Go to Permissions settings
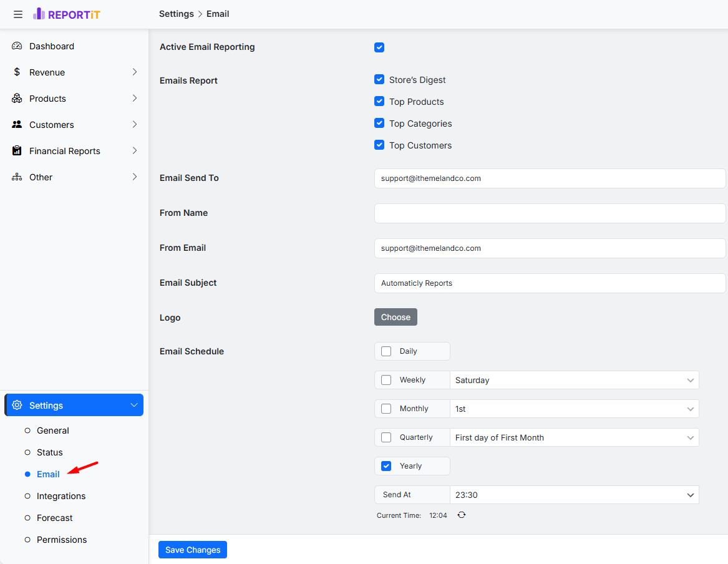 coord(62,540)
